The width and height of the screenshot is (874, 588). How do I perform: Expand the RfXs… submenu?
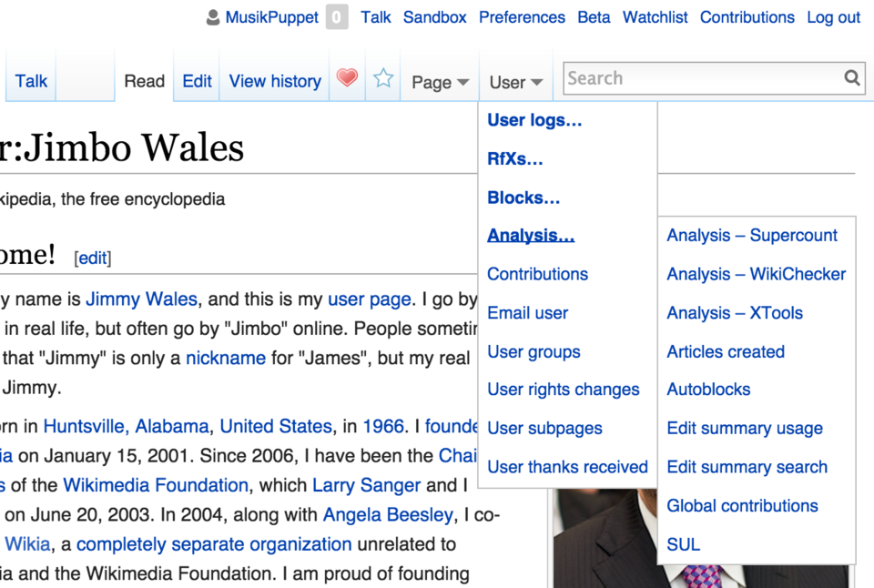point(515,159)
